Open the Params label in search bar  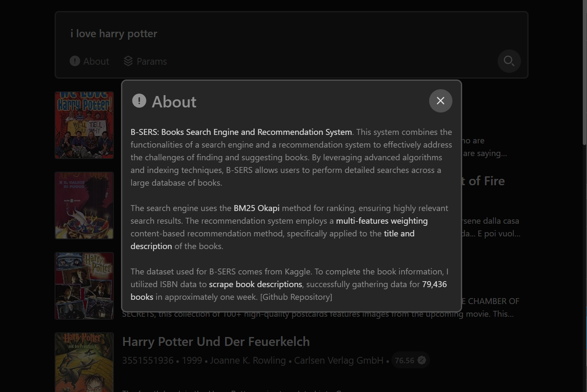(x=152, y=61)
